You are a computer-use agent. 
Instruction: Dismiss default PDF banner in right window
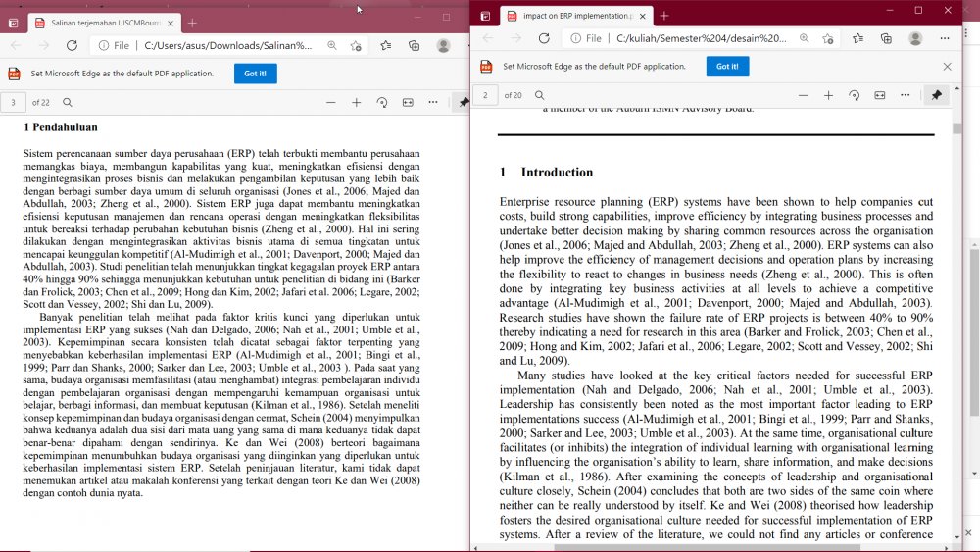pos(947,67)
